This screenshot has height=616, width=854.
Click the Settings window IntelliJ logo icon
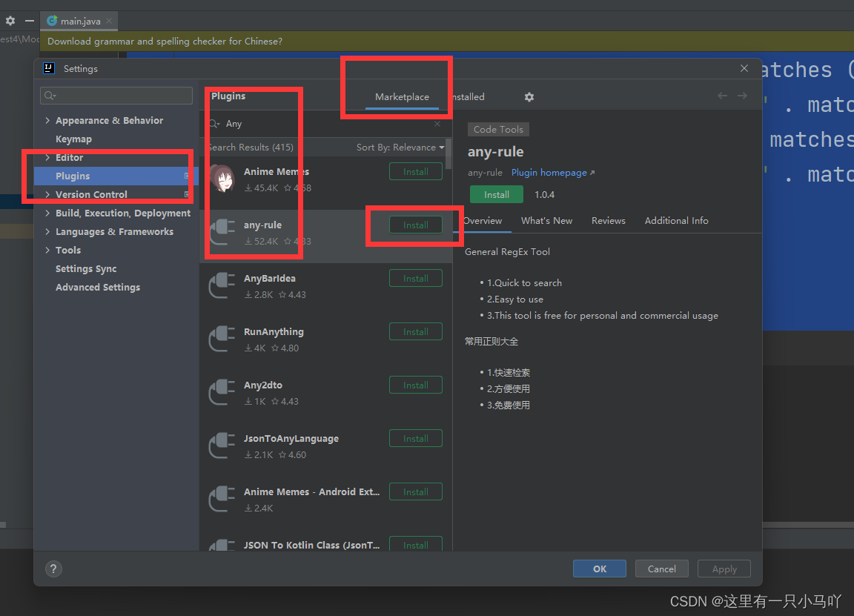(49, 68)
